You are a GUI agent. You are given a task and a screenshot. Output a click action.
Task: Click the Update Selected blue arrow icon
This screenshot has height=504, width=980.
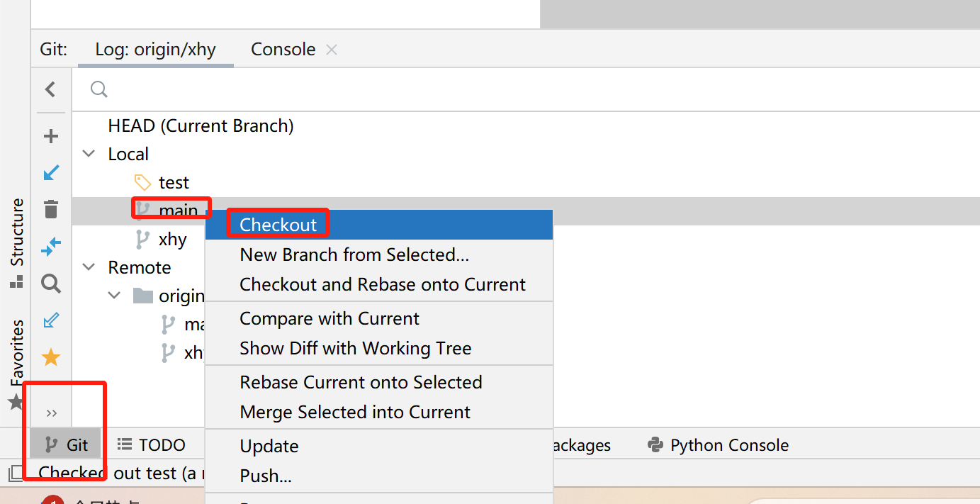(x=51, y=173)
